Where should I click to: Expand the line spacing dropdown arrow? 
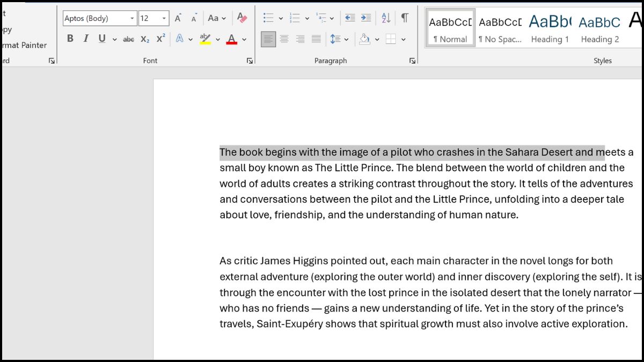coord(346,39)
